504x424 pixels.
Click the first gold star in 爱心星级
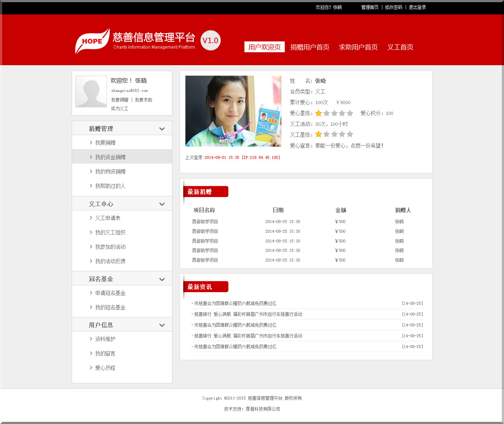click(x=319, y=113)
